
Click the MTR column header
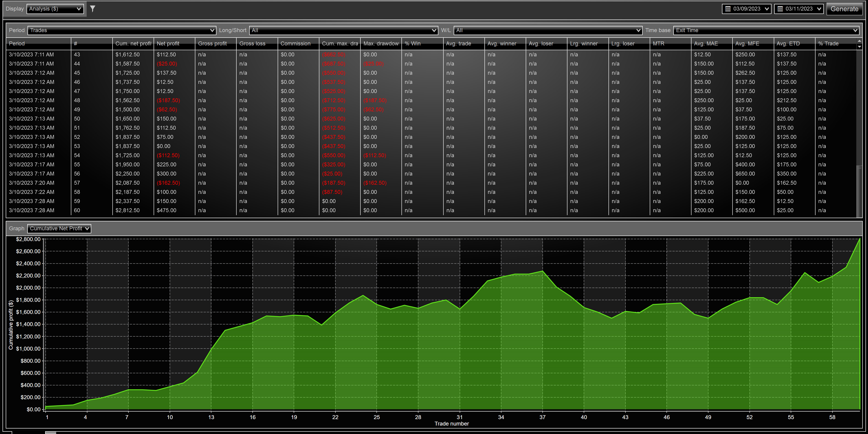[x=670, y=44]
